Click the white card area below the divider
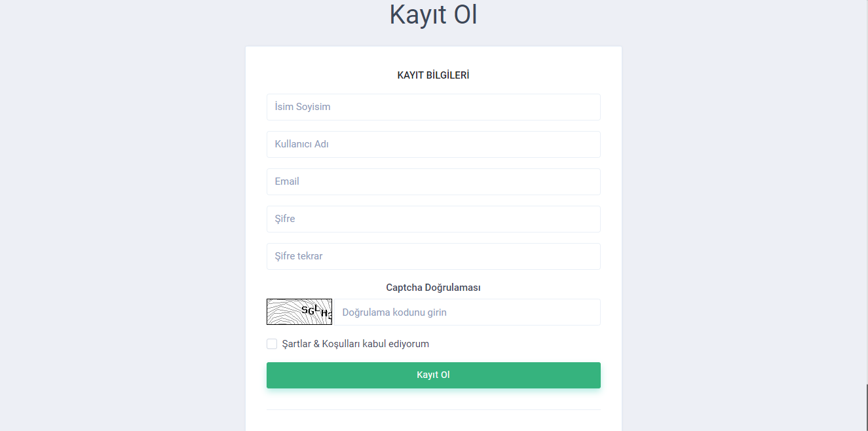This screenshot has width=868, height=431. pyautogui.click(x=433, y=421)
